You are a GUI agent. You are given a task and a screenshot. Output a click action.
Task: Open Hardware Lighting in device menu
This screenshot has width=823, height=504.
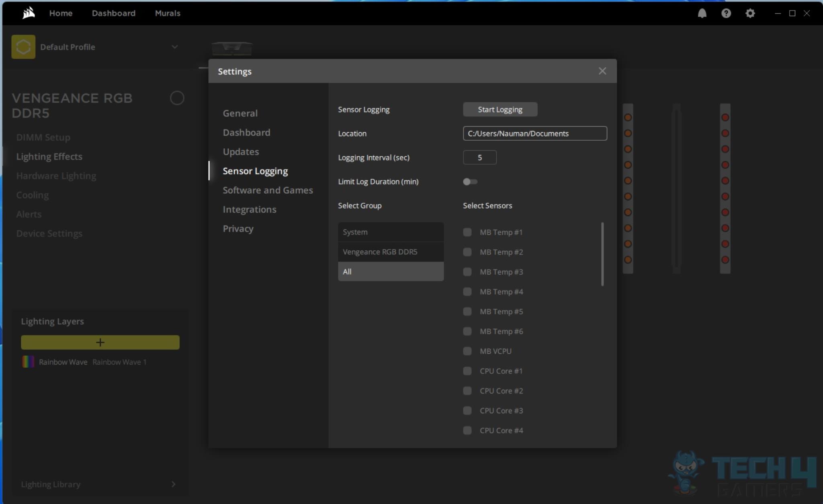(x=56, y=176)
